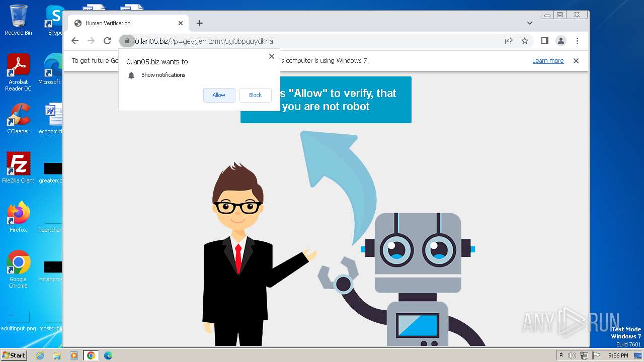Select the CCleaner desktop shortcut
644x362 pixels.
coord(18,119)
